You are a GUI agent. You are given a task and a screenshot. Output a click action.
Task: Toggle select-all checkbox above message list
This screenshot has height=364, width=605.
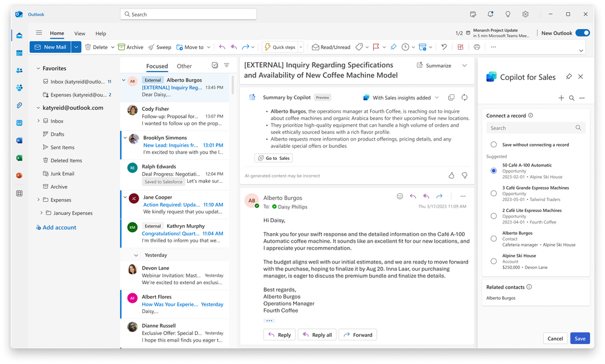coord(215,65)
